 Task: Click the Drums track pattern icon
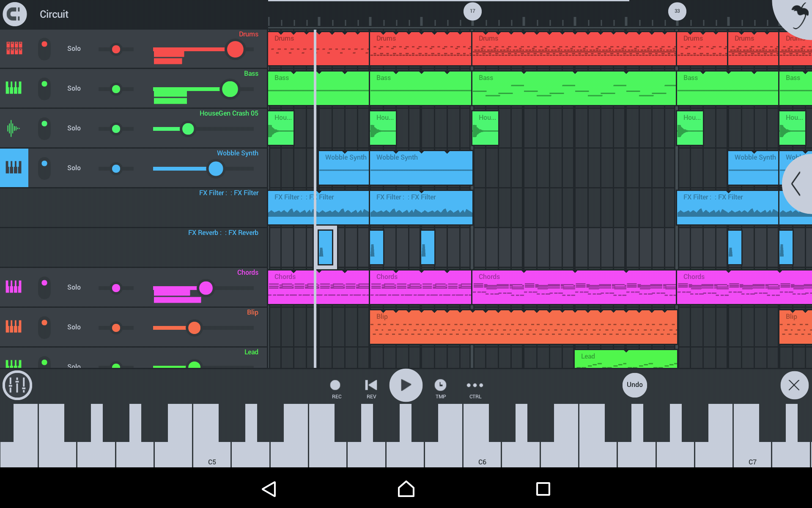(14, 48)
